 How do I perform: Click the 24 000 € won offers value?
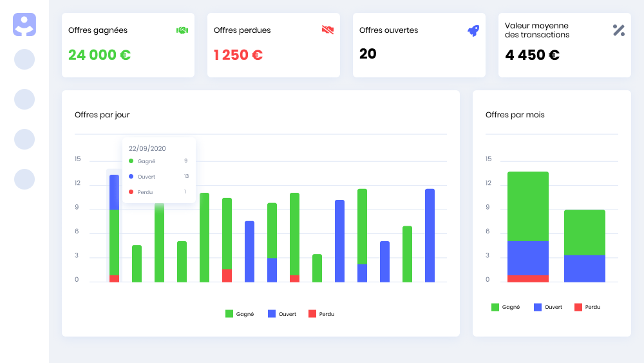99,55
